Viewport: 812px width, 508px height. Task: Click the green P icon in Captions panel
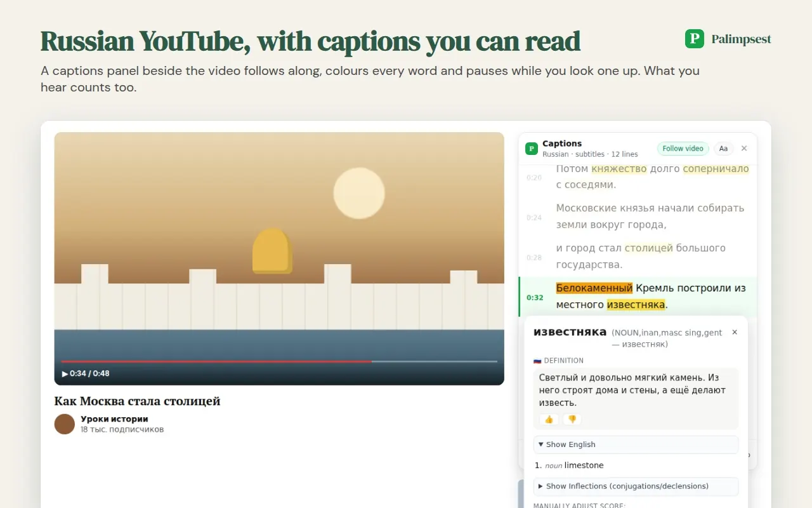(x=532, y=149)
